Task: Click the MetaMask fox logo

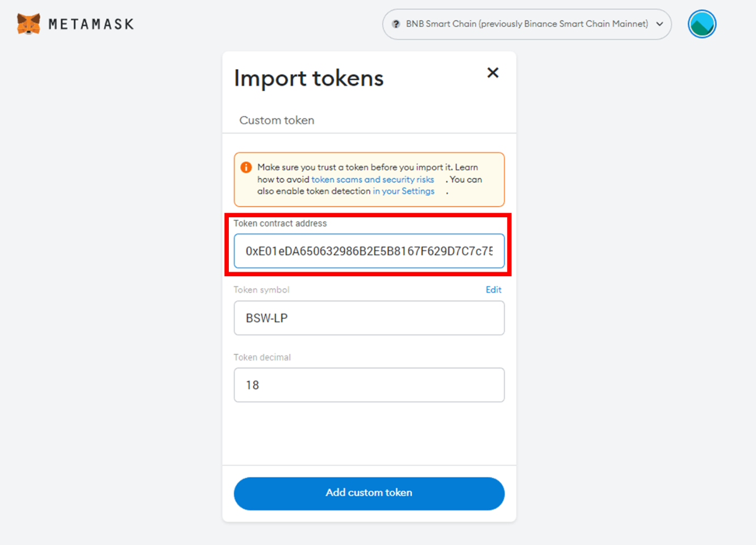Action: click(28, 24)
